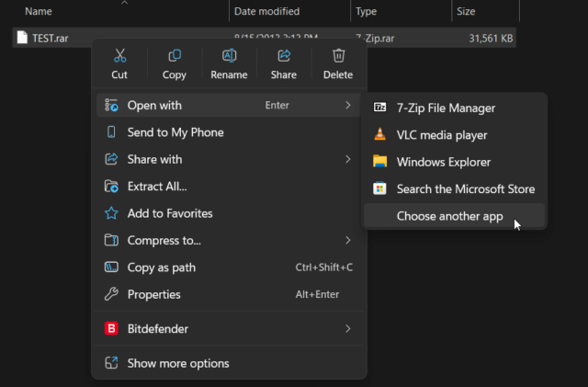Select the TEST.rar file name

51,38
